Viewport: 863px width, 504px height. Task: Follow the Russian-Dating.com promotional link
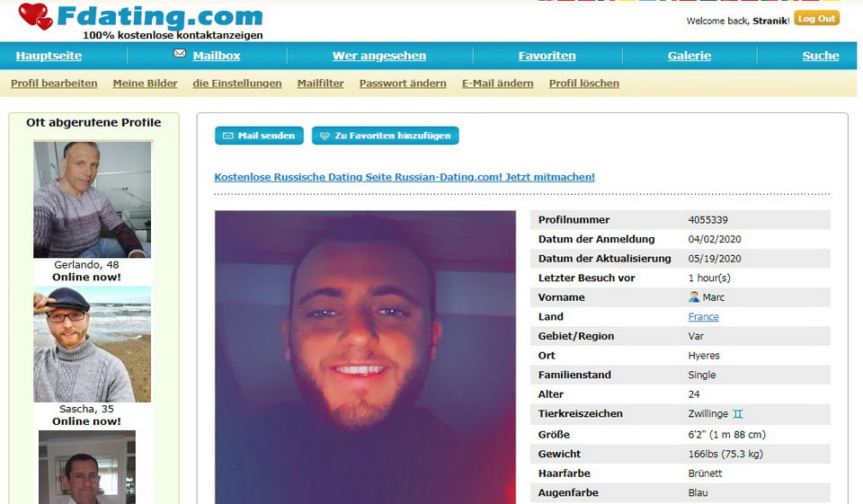pos(405,177)
